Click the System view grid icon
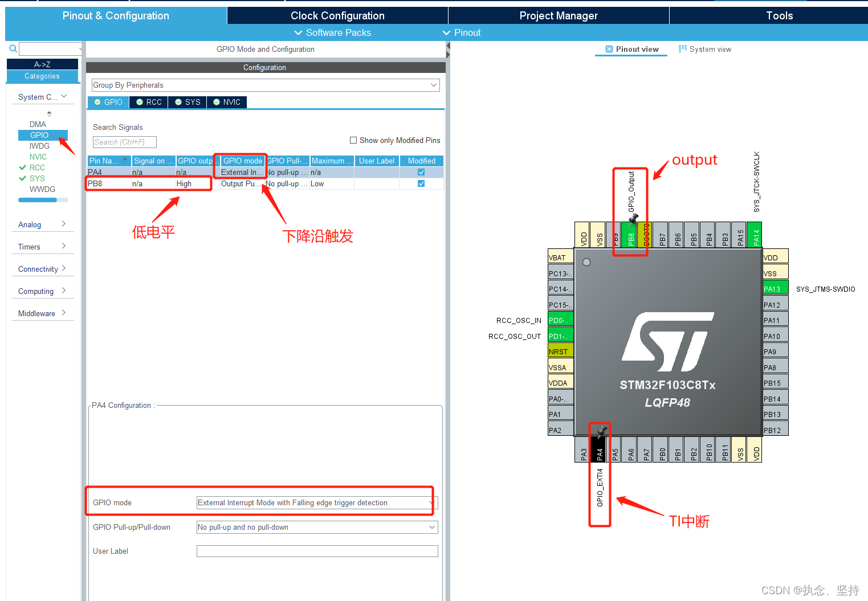The height and width of the screenshot is (601, 868). 682,49
